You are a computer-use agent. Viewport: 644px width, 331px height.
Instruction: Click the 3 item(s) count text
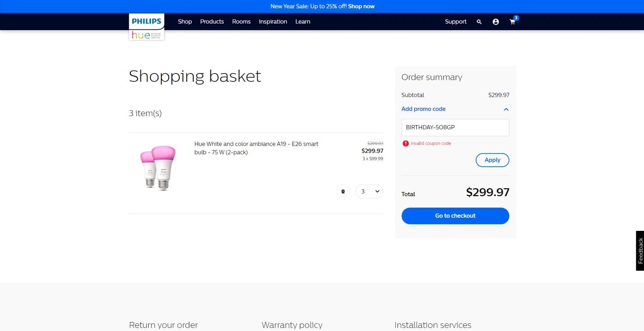coord(145,113)
